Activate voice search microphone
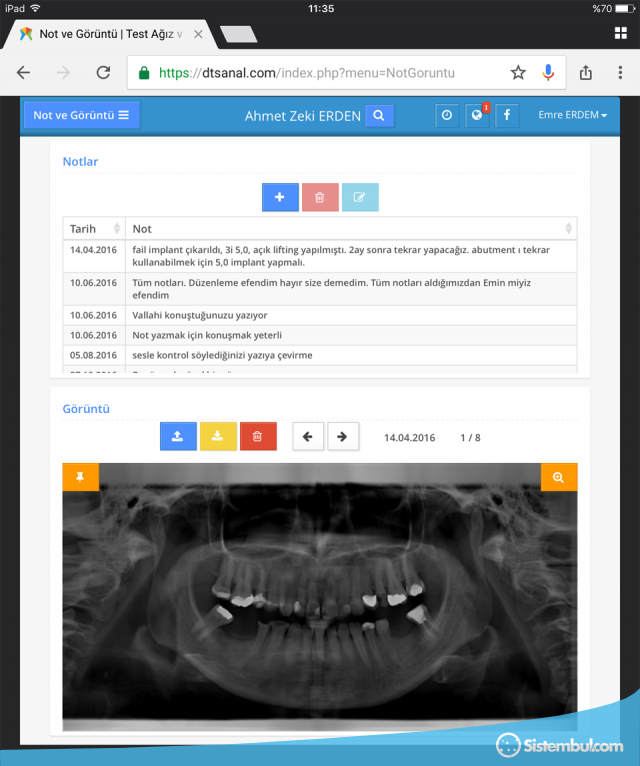The height and width of the screenshot is (766, 640). (548, 73)
